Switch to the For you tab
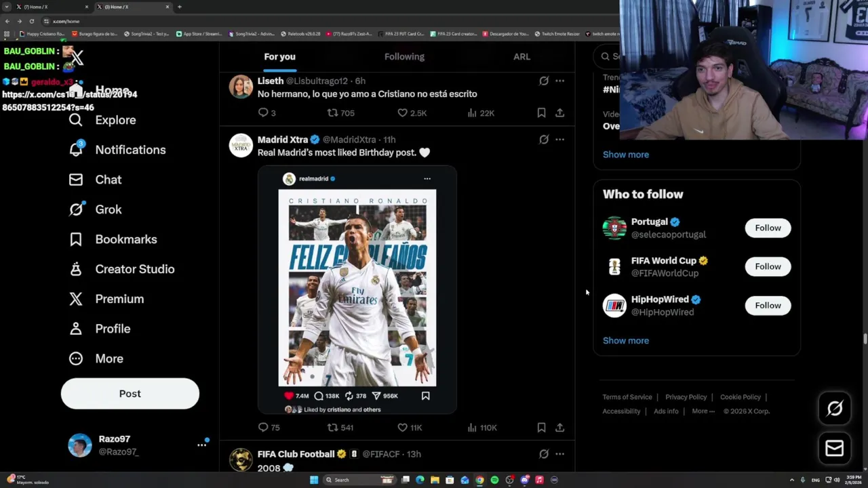 (279, 57)
